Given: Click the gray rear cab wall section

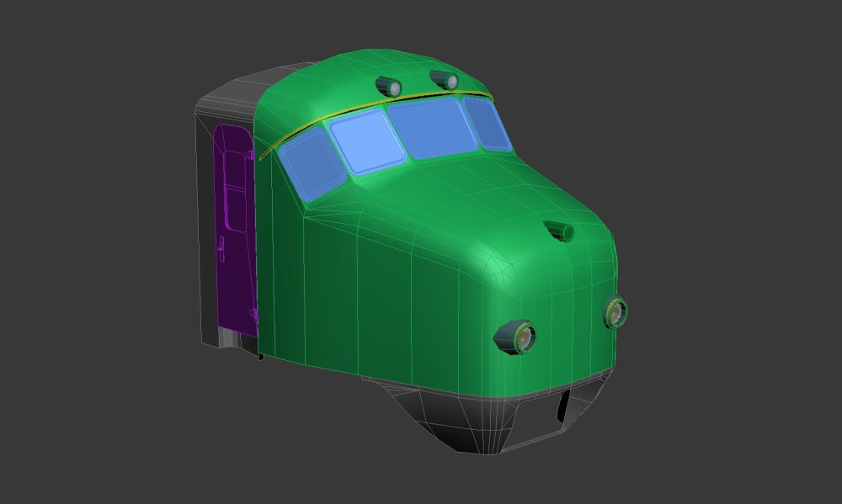Looking at the screenshot, I should [x=205, y=227].
